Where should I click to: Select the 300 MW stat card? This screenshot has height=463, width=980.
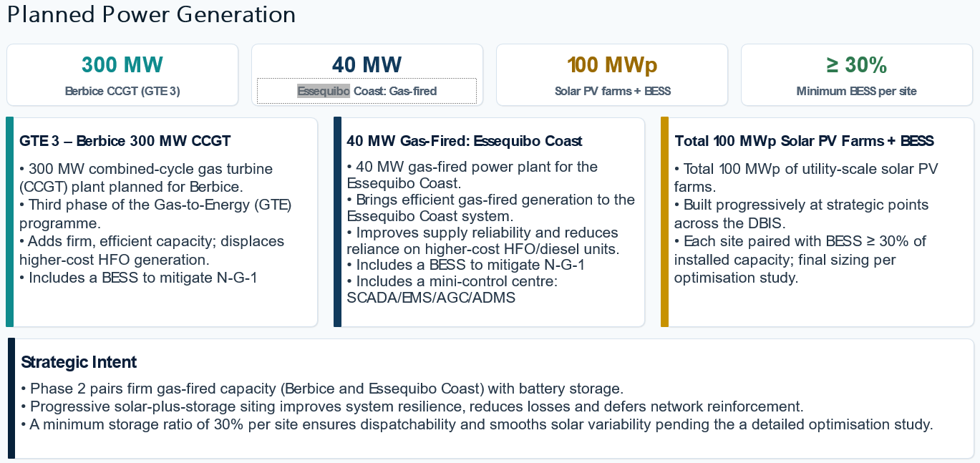coord(122,75)
